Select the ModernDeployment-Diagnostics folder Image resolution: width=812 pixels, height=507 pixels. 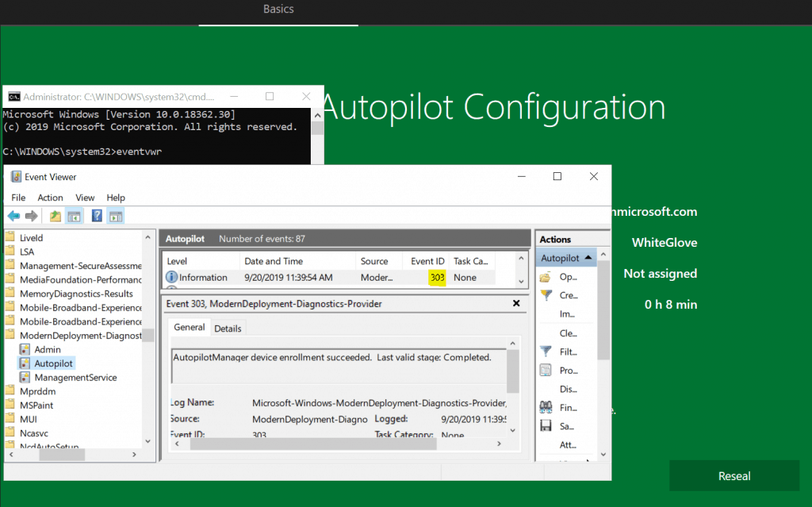tap(81, 336)
